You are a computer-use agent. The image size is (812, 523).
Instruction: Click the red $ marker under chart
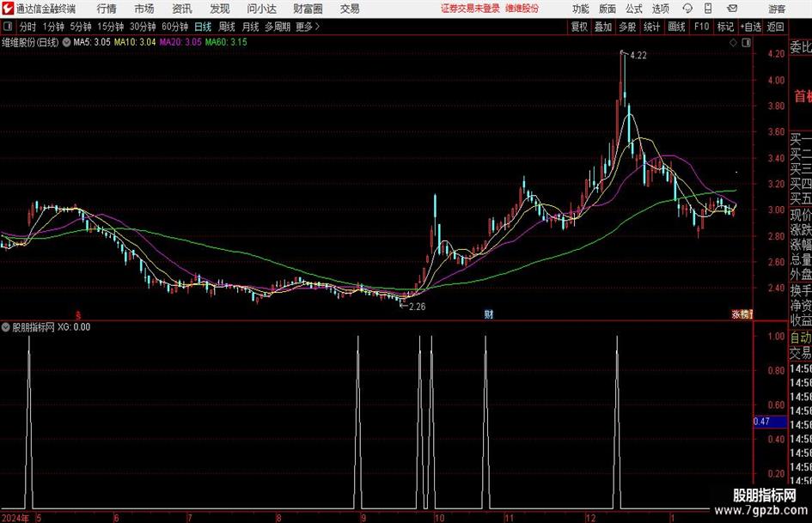coord(78,315)
